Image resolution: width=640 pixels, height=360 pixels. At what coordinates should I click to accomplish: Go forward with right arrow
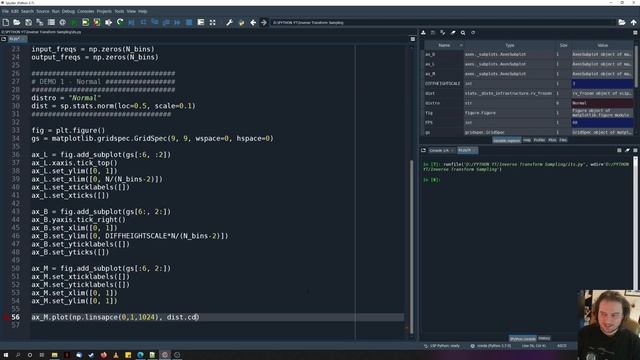[x=264, y=22]
